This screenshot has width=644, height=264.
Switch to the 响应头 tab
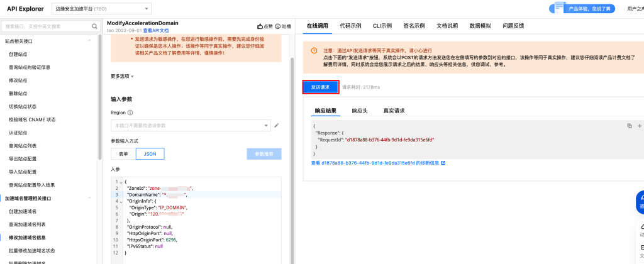coord(360,110)
